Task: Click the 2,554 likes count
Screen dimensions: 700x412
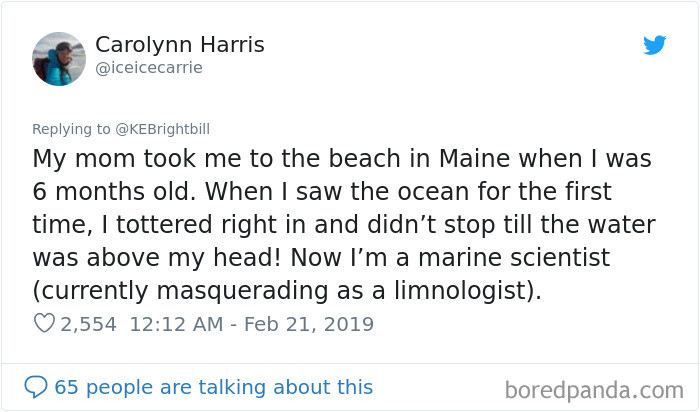Action: tap(88, 324)
